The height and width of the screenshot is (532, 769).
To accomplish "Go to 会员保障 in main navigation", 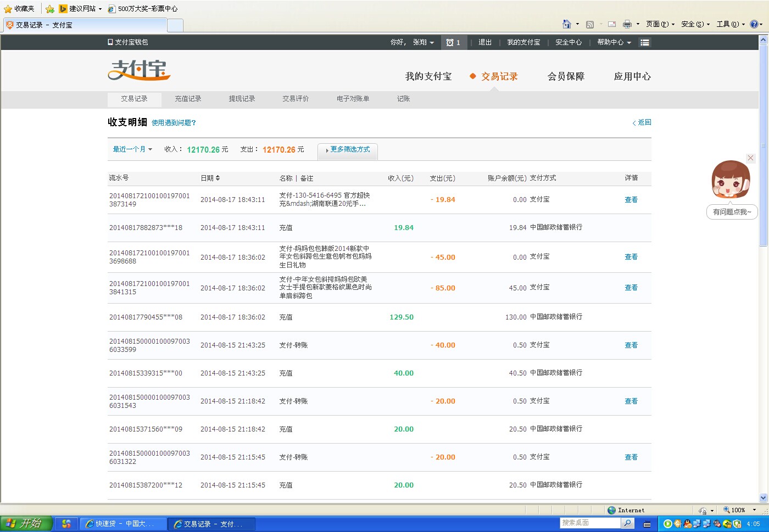I will [x=566, y=76].
